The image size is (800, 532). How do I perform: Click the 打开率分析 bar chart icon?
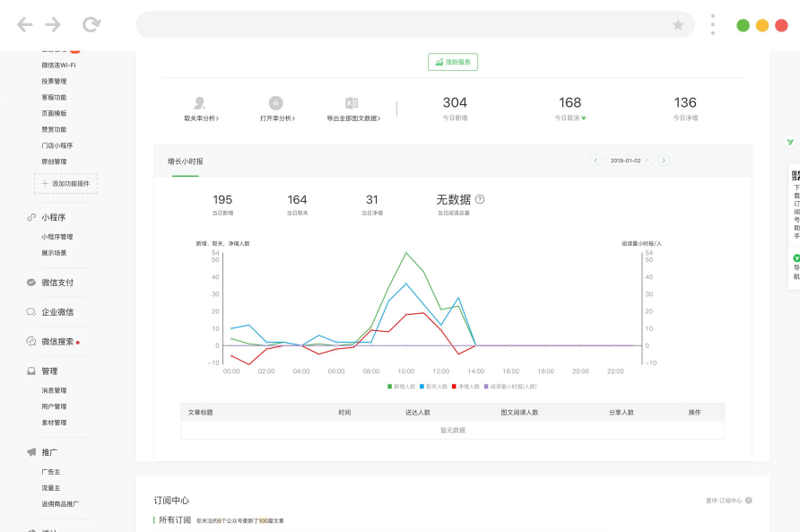276,103
